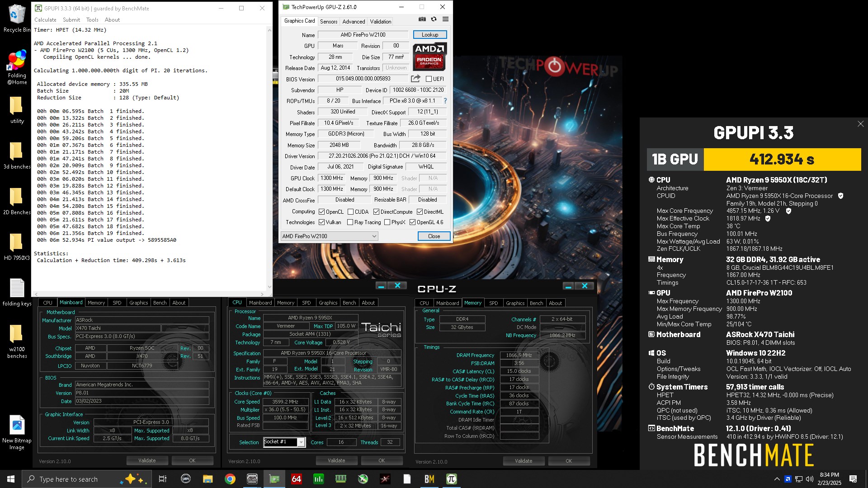Open the utility folder on desktop

(17, 110)
